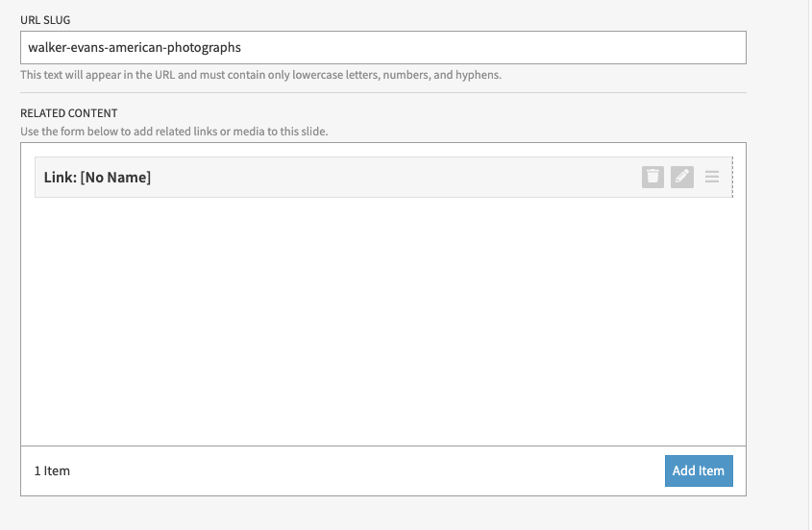Click the divider line above Related Content
The height and width of the screenshot is (530, 812).
click(x=382, y=92)
